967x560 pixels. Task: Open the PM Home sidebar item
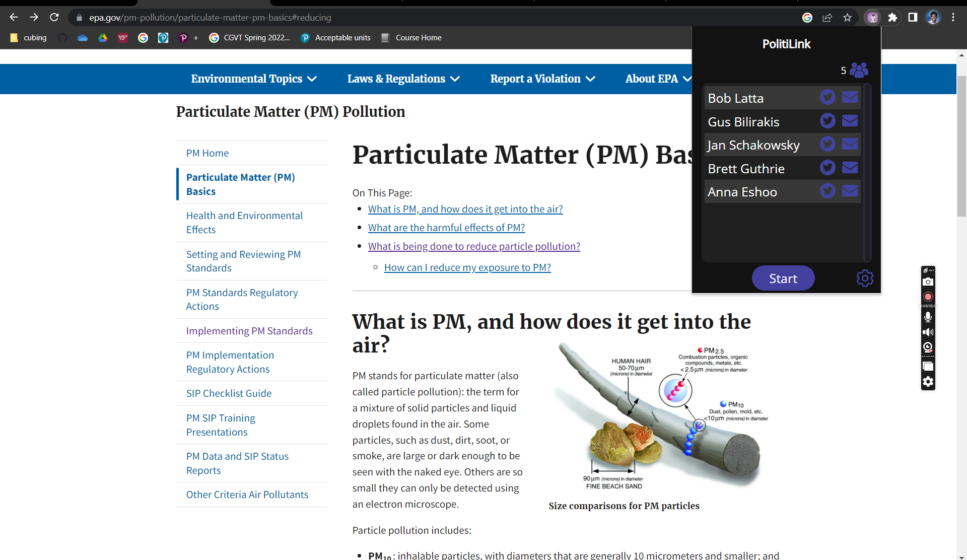coord(208,153)
